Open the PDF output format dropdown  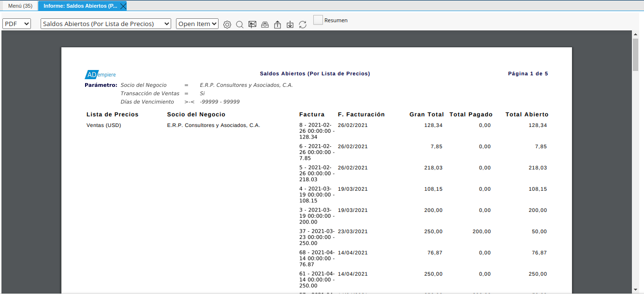[17, 24]
